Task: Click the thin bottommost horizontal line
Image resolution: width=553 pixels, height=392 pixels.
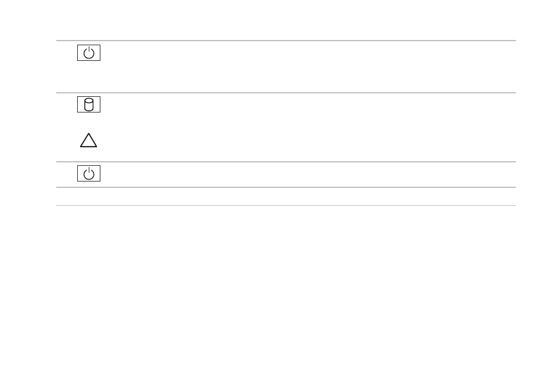Action: click(x=286, y=205)
